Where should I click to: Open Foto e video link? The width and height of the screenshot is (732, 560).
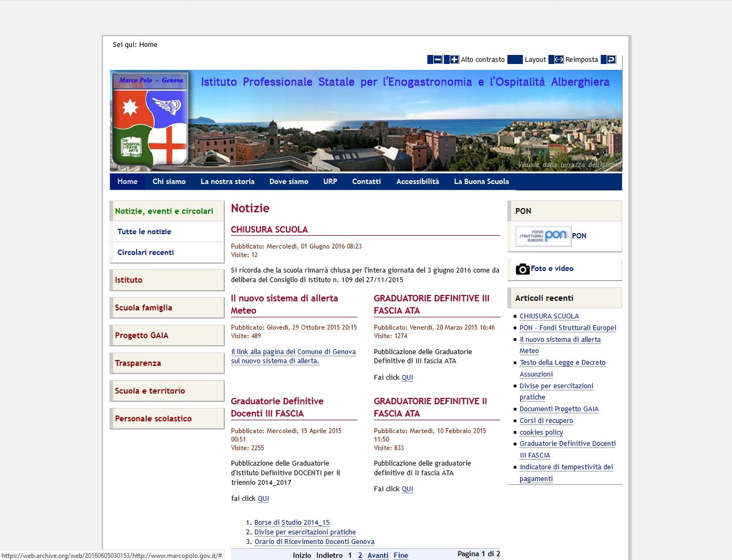[x=552, y=268]
